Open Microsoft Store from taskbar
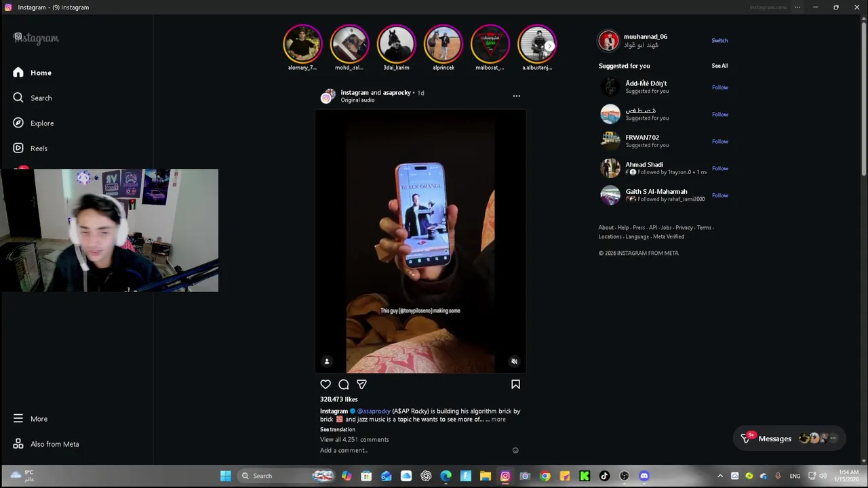Screen dimensions: 868x488 pos(366,476)
